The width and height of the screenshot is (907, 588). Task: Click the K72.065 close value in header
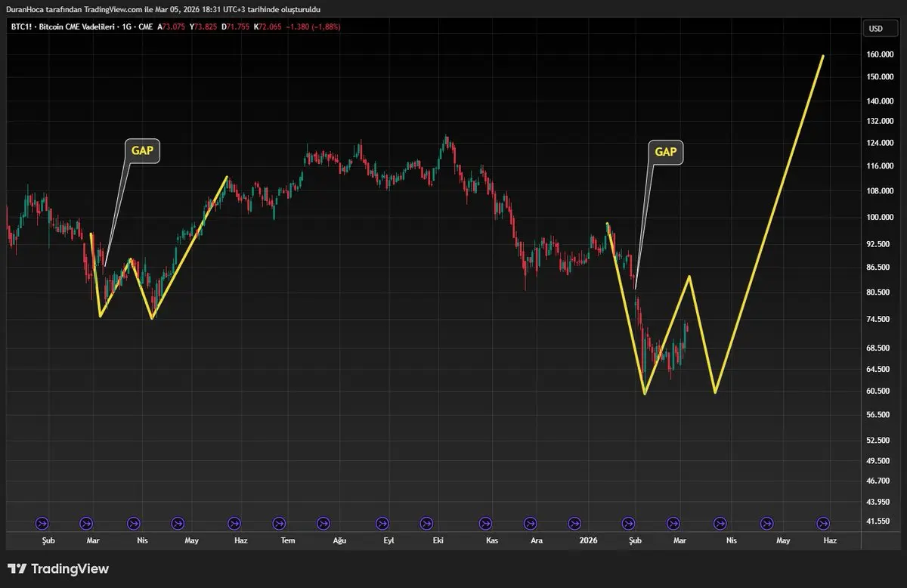pos(268,26)
